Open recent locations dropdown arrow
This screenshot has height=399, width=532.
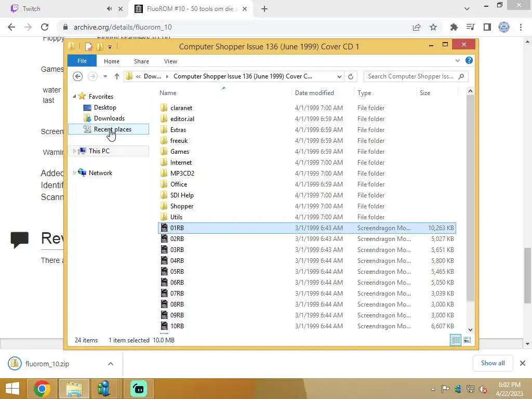(105, 76)
